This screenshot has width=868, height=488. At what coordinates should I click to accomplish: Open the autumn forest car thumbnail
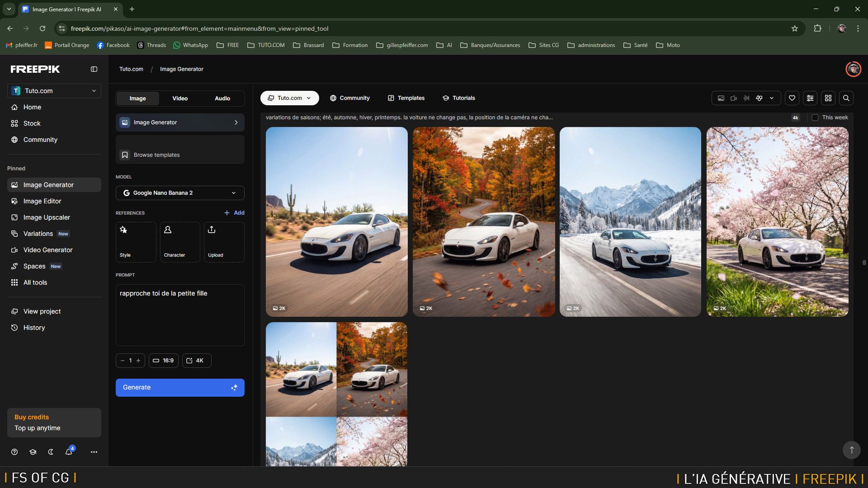(484, 221)
